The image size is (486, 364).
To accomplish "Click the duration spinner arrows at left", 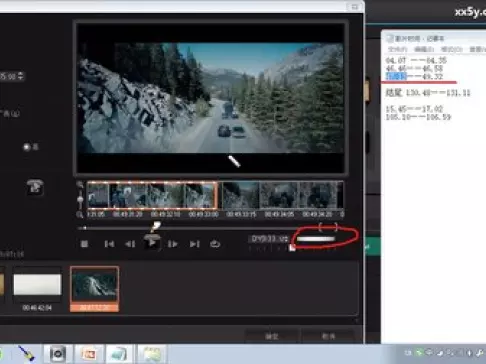I will [x=21, y=76].
